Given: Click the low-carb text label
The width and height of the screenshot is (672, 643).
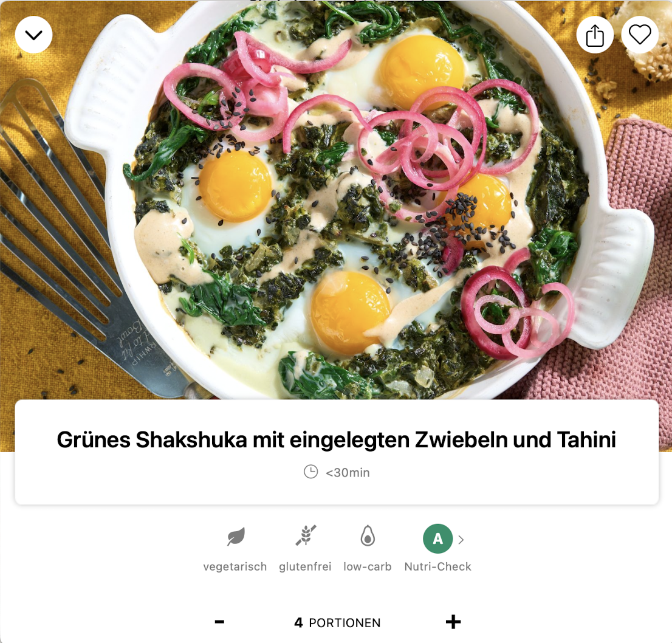Looking at the screenshot, I should 367,566.
